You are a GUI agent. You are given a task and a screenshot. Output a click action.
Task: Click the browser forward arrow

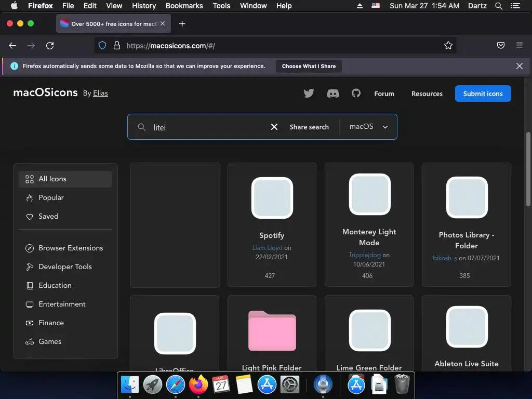pos(31,46)
